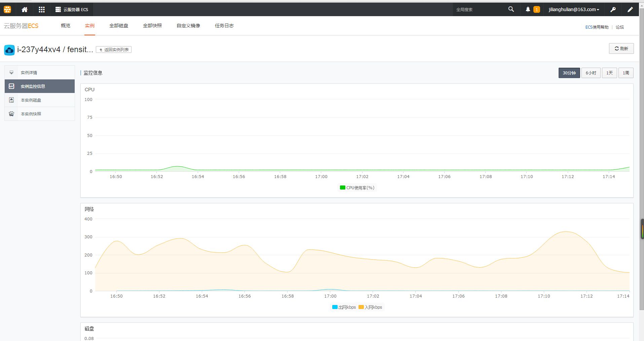The height and width of the screenshot is (341, 644).
Task: Click the orange 入网kbps legend swatch
Action: (x=361, y=307)
